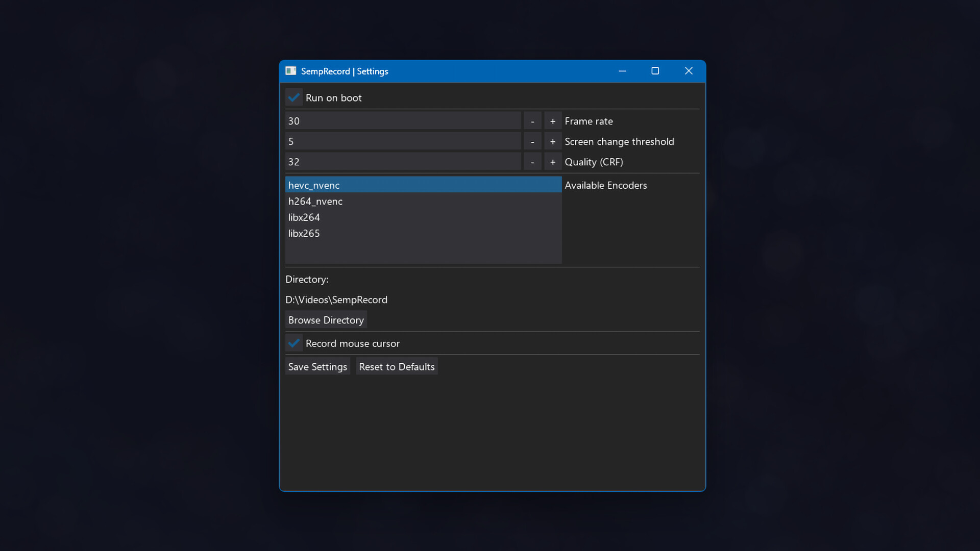Increase the Frame rate with plus button
The image size is (980, 551).
coord(552,121)
